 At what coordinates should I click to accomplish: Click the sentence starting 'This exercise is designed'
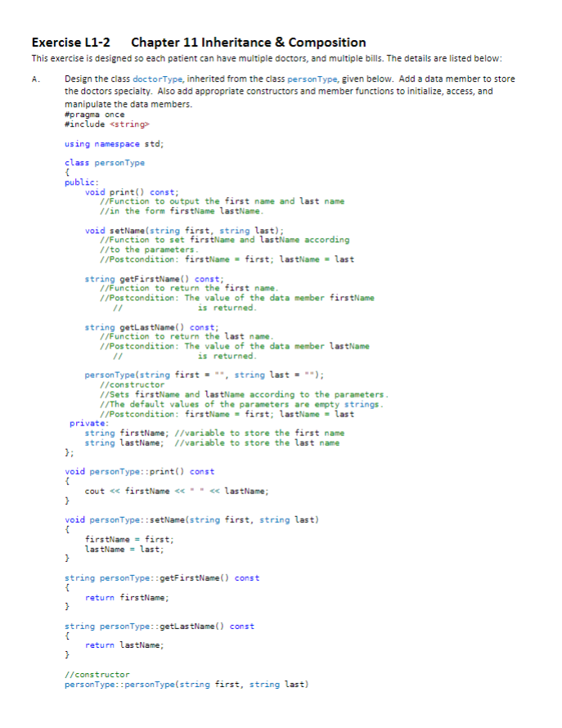click(267, 59)
